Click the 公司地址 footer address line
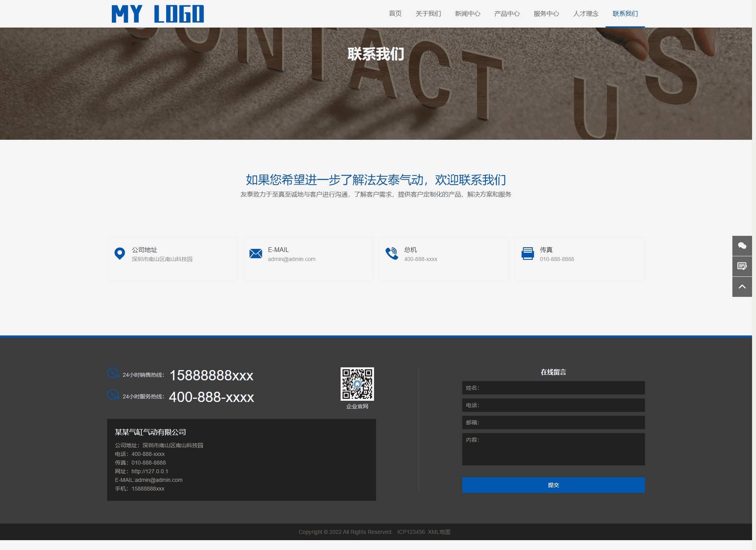This screenshot has height=550, width=756. click(x=159, y=445)
